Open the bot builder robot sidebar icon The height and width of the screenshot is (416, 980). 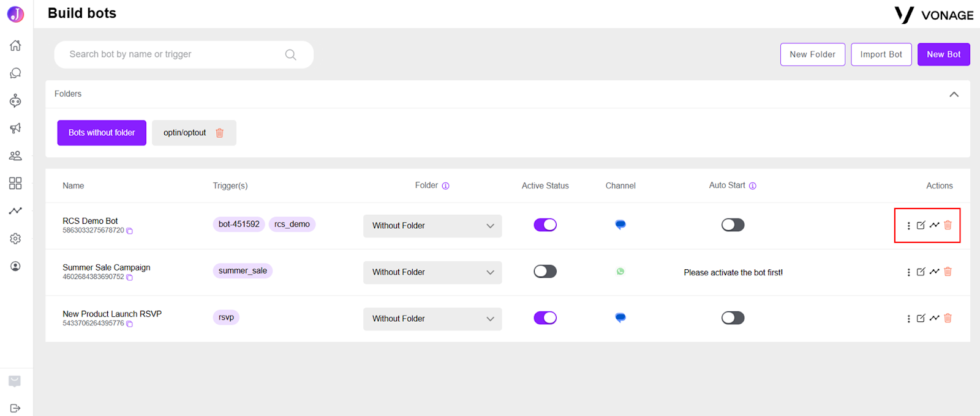pyautogui.click(x=15, y=100)
